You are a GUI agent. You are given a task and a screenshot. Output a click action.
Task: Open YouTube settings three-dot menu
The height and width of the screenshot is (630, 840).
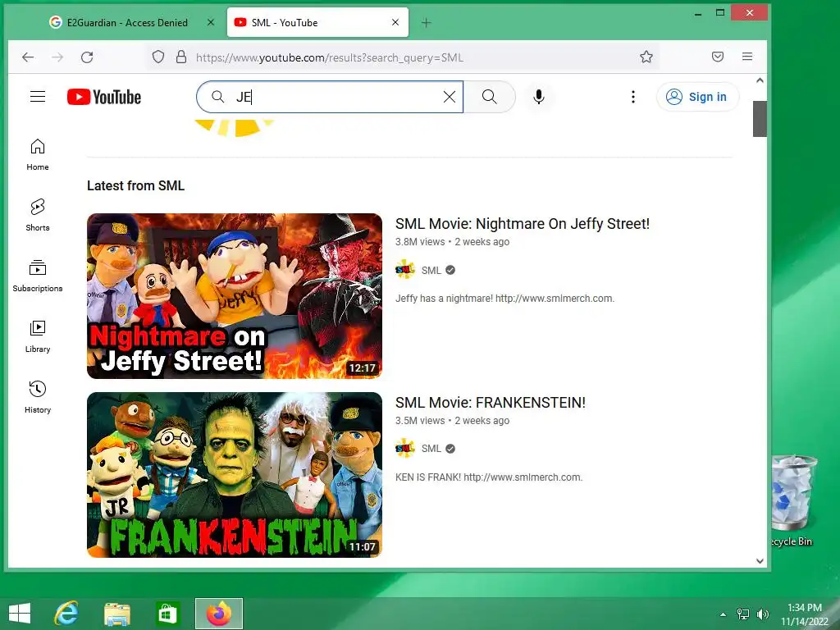pyautogui.click(x=632, y=97)
